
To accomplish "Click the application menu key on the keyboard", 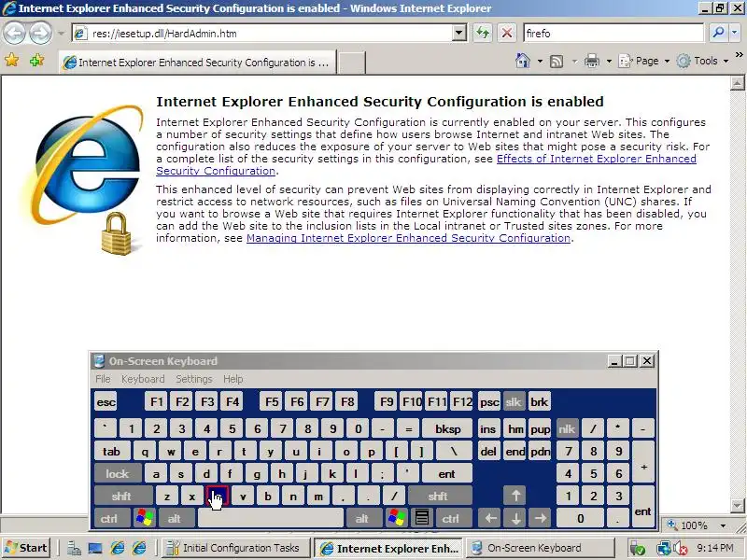I will point(422,518).
